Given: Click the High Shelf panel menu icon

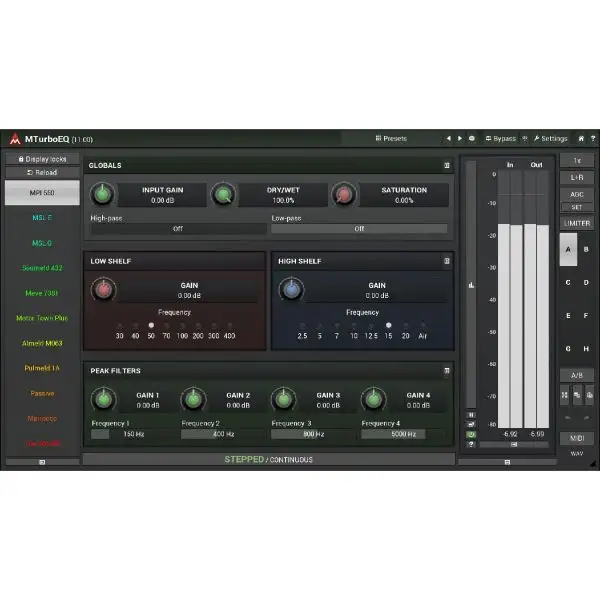Looking at the screenshot, I should pyautogui.click(x=447, y=261).
